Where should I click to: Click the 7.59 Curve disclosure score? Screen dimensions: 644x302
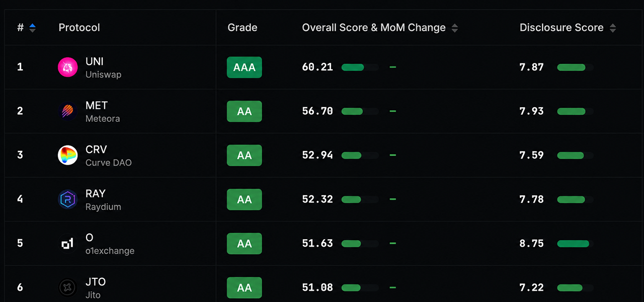532,155
